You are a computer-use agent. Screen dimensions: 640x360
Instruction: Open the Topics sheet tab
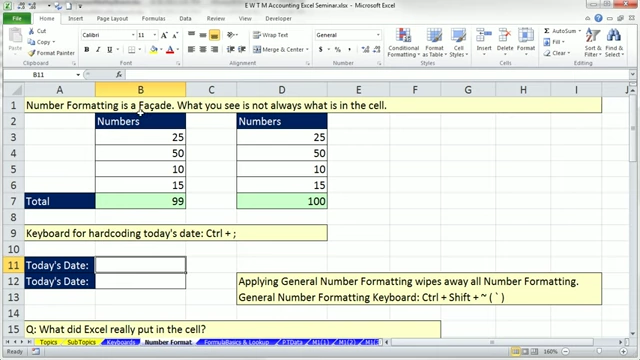coord(48,342)
